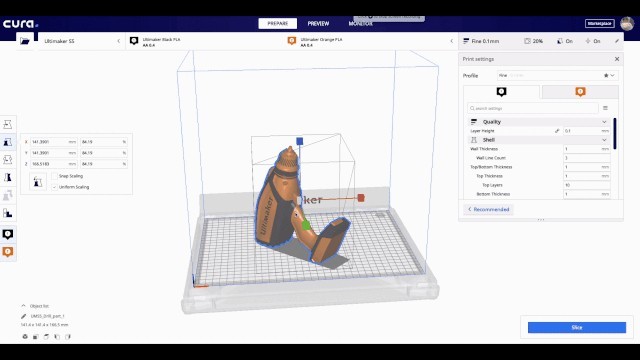Switch to 3D view camera icon

25,337
